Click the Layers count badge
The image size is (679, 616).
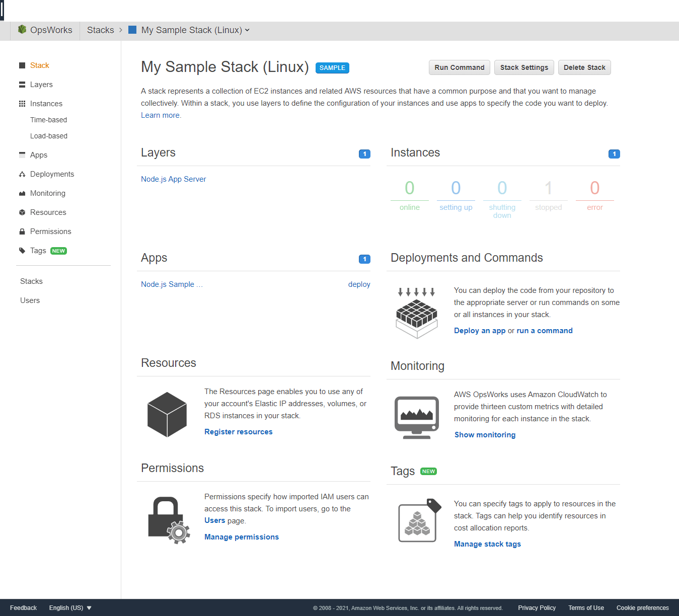[364, 154]
